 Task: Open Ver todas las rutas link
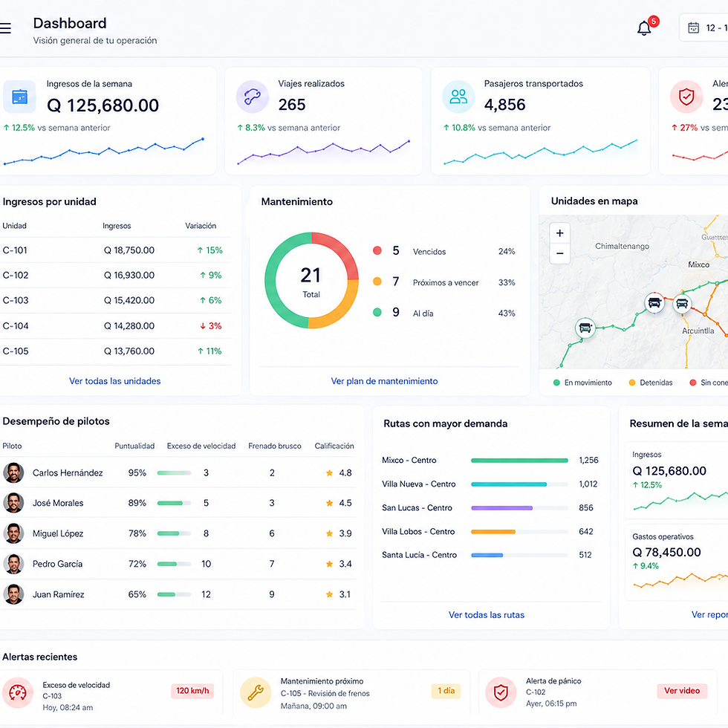[x=486, y=615]
